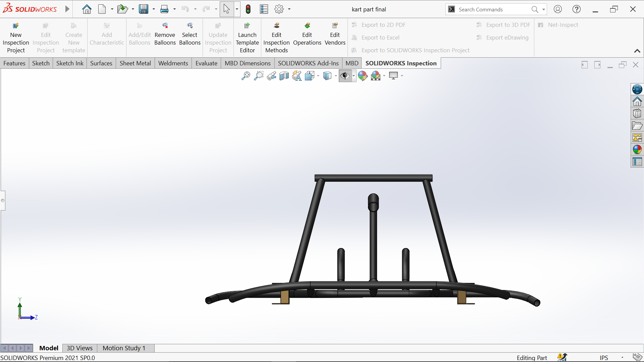Activate Section View tool
The width and height of the screenshot is (644, 362).
click(284, 76)
